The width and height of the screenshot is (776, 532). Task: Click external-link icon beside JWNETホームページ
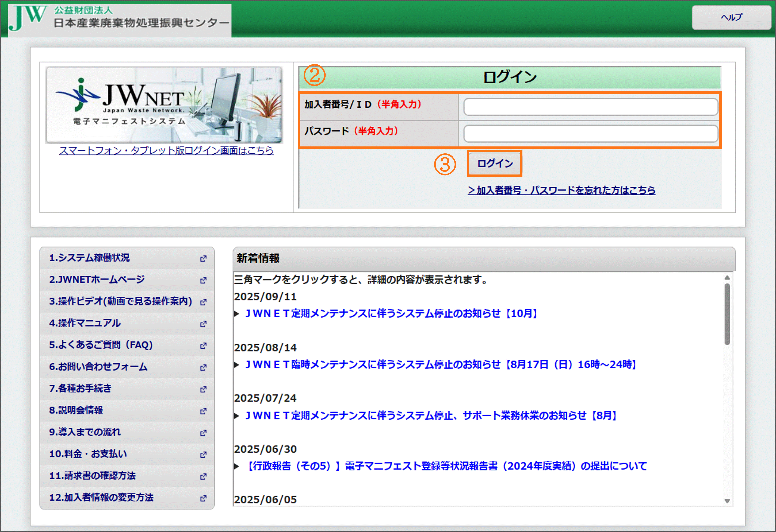pyautogui.click(x=203, y=280)
